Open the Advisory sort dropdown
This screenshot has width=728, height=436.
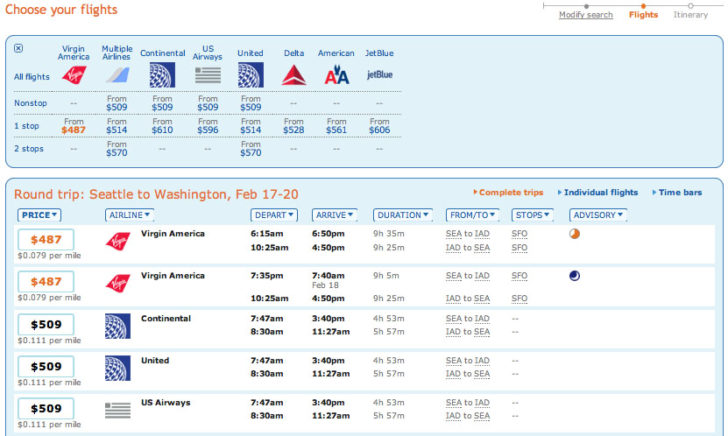coord(598,215)
